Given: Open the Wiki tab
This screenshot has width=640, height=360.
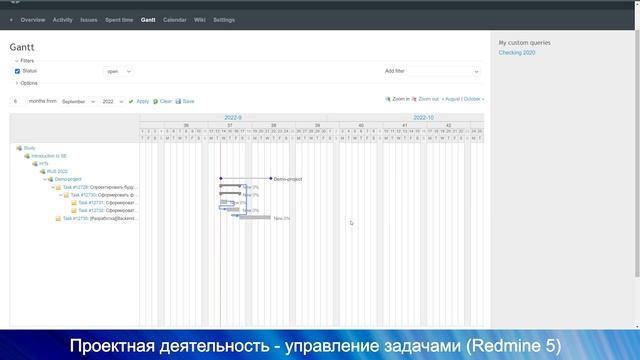Looking at the screenshot, I should [200, 20].
